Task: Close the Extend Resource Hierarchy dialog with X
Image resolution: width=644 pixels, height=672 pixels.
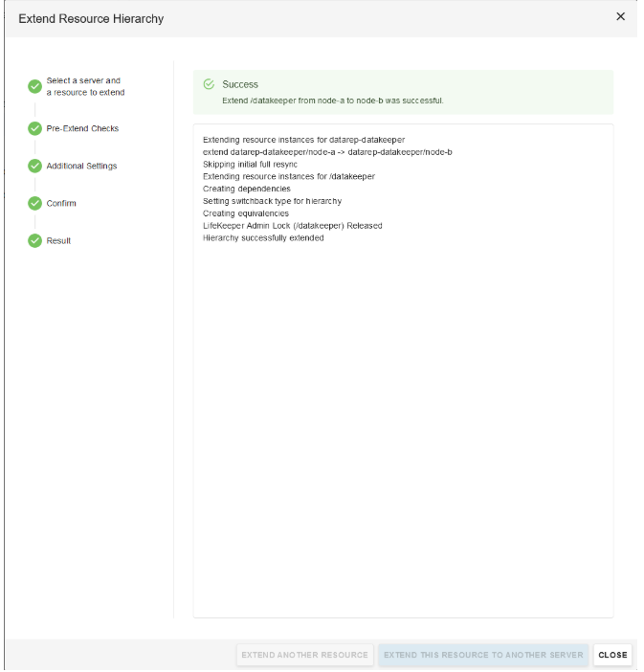Action: tap(620, 16)
